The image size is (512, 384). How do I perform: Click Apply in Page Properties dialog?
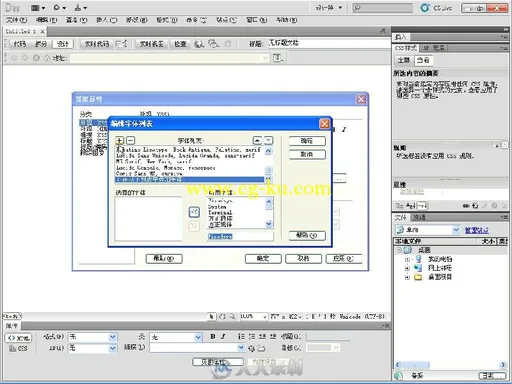tap(344, 259)
